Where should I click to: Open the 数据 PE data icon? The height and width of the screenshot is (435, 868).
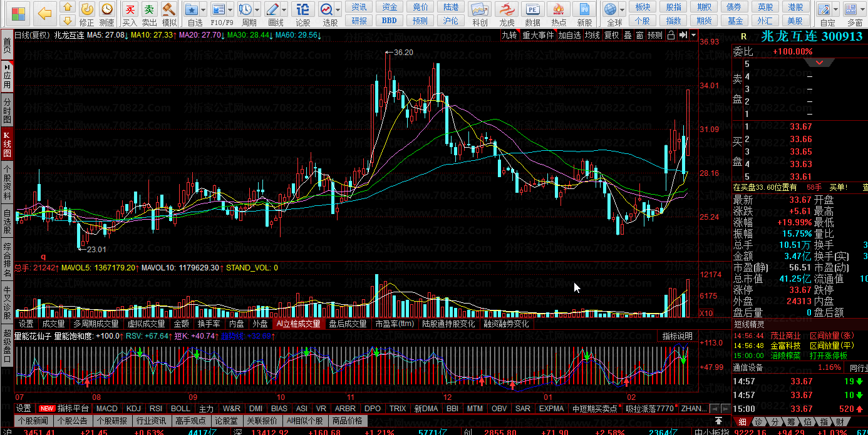[x=532, y=14]
